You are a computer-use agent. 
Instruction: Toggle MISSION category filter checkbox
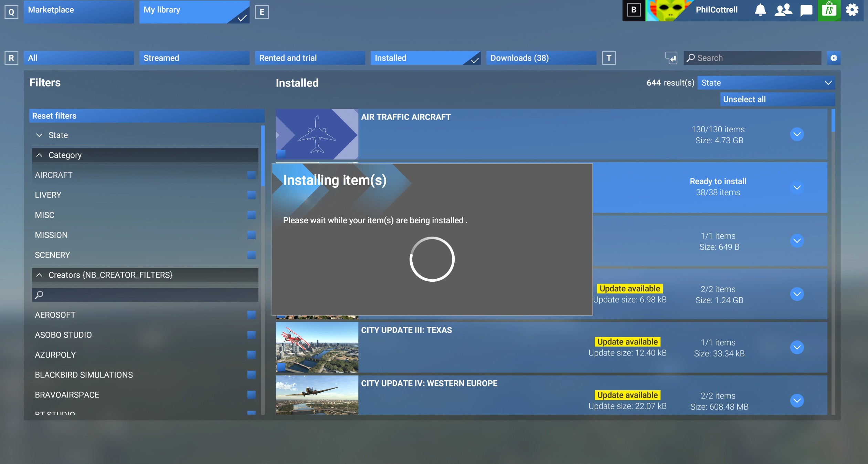click(x=252, y=235)
